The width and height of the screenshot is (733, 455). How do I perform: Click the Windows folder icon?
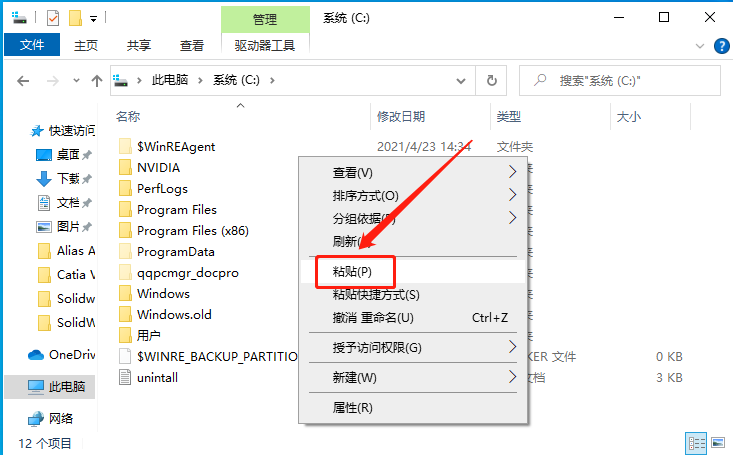pyautogui.click(x=125, y=294)
